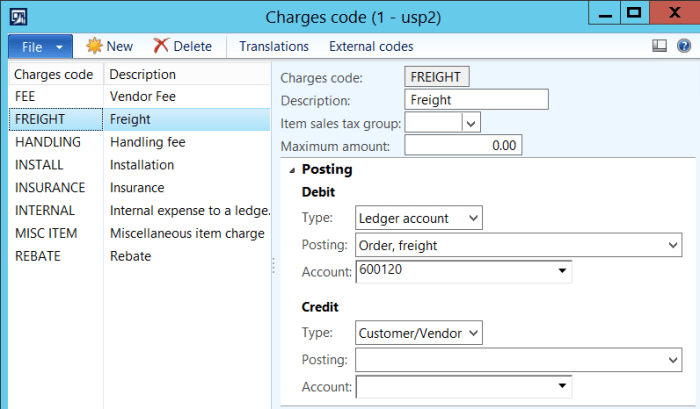Maximize the Charges code window
Image resolution: width=700 pixels, height=409 pixels.
coord(634,13)
